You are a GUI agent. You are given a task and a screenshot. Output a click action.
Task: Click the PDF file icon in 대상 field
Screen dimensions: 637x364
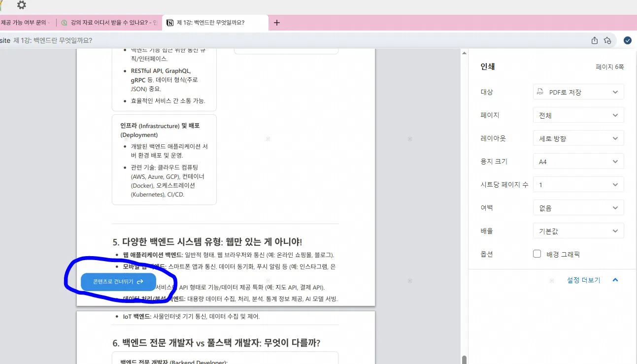(x=540, y=92)
